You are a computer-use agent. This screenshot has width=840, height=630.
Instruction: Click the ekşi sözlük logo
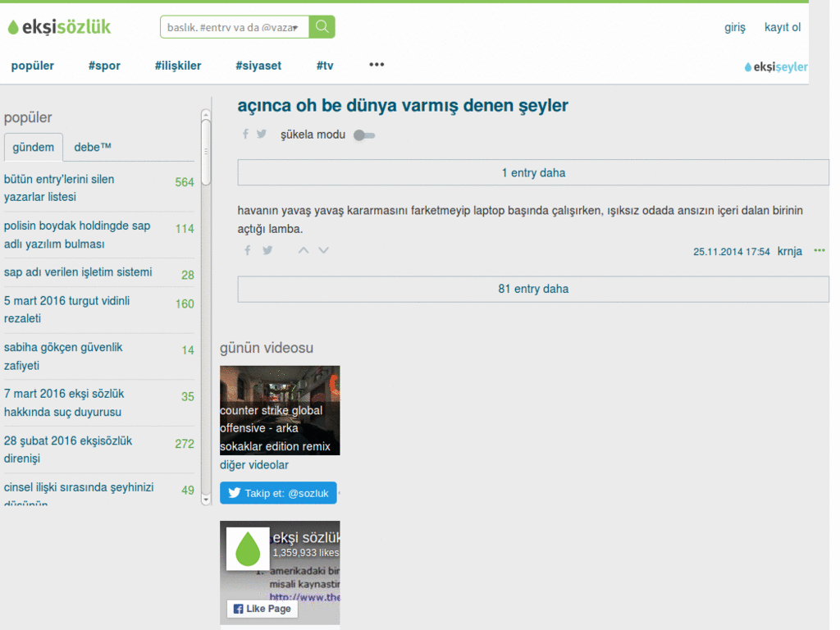point(59,27)
